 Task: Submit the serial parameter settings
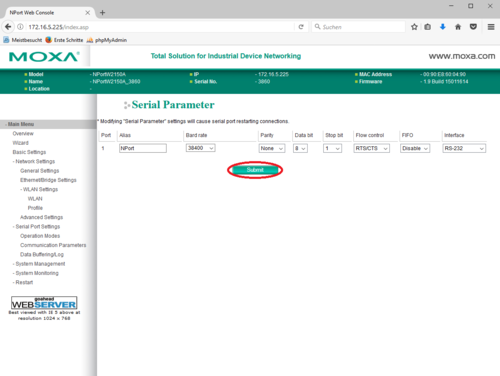[255, 170]
